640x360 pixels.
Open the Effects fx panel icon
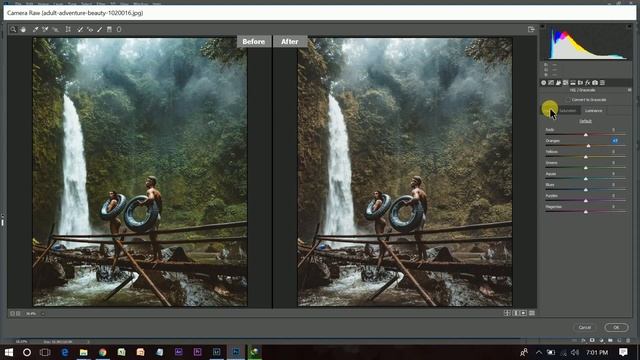point(588,83)
